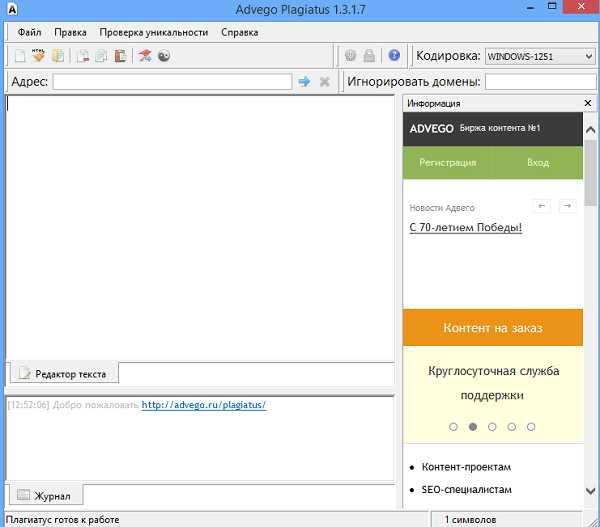Viewport: 600px width, 527px height.
Task: Click the Вход button
Action: 538,163
